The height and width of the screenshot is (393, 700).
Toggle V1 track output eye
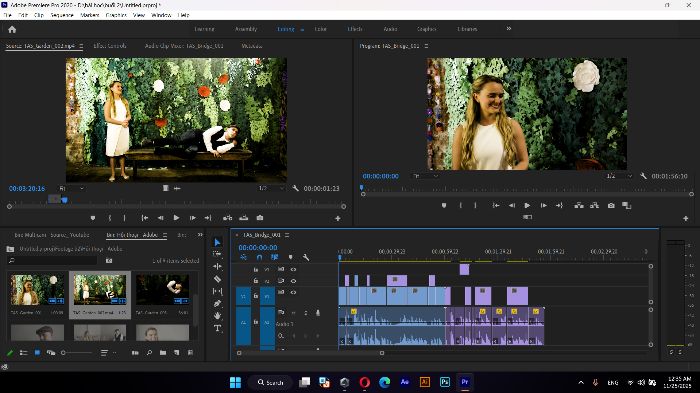click(293, 293)
